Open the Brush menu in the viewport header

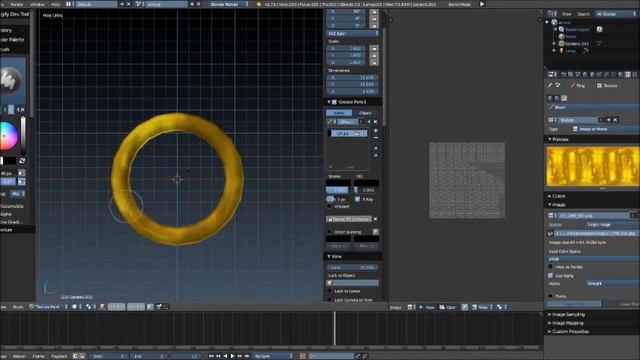pos(18,307)
